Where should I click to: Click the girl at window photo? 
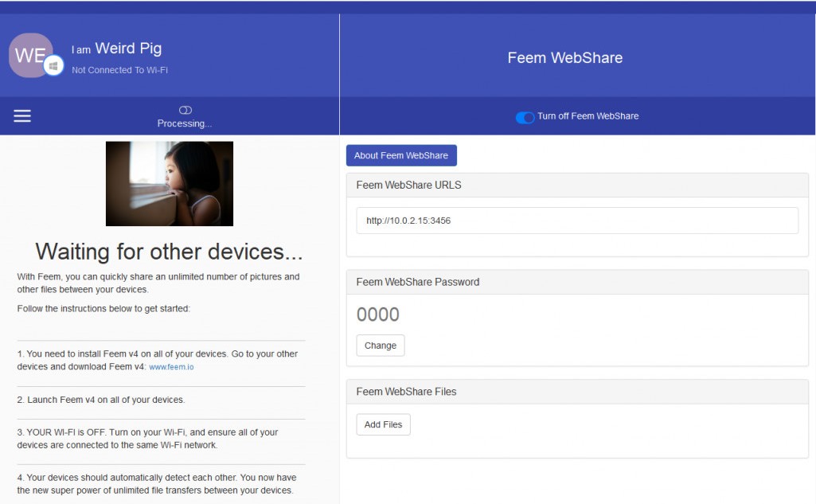coord(169,183)
